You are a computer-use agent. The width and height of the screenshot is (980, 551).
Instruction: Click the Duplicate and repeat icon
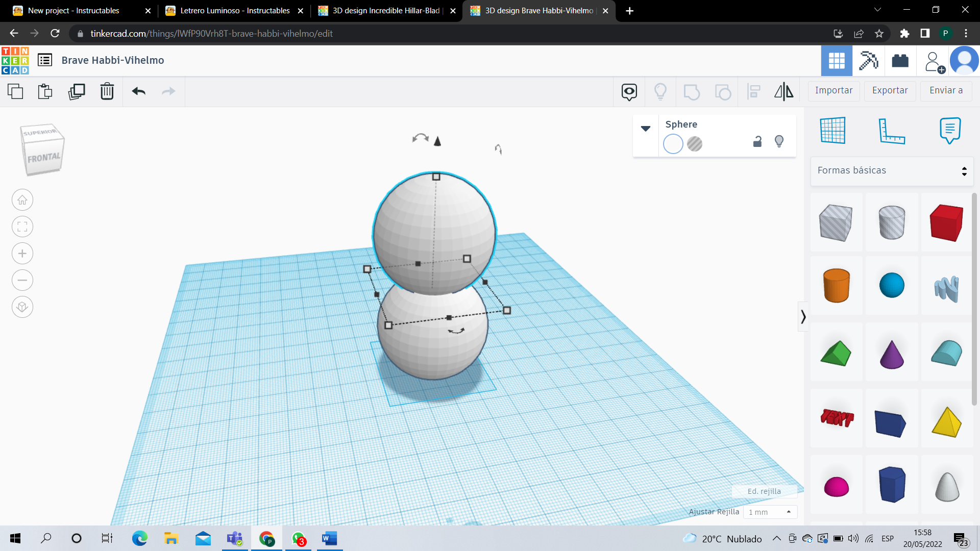click(77, 91)
